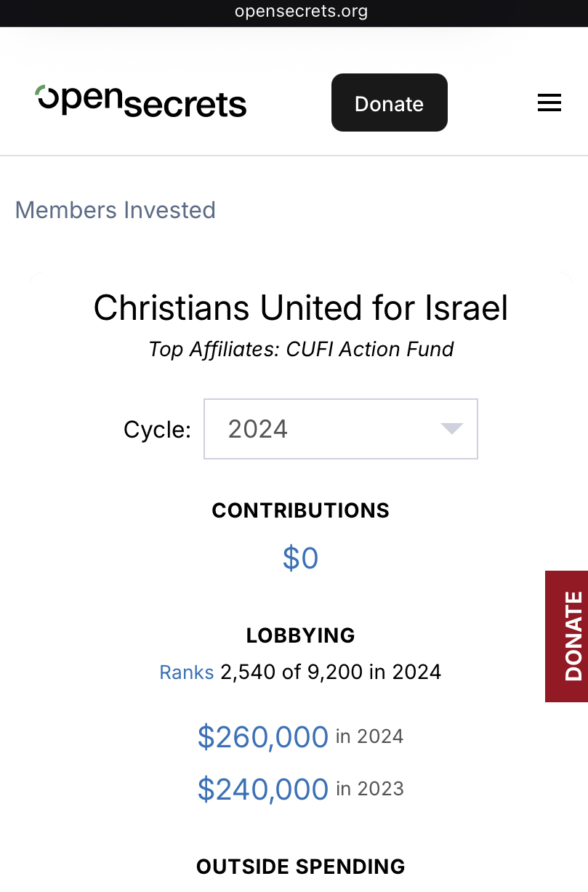
Task: Open the Members Invested link
Action: click(x=116, y=210)
